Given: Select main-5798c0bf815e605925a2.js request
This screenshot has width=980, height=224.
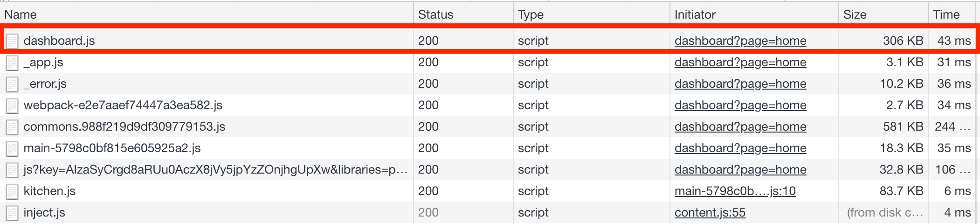Looking at the screenshot, I should (x=112, y=148).
